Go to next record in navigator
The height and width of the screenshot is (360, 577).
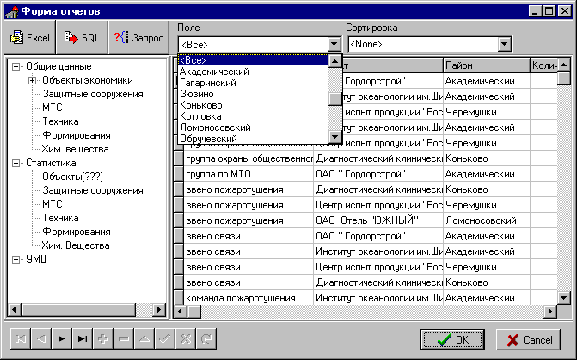click(62, 339)
